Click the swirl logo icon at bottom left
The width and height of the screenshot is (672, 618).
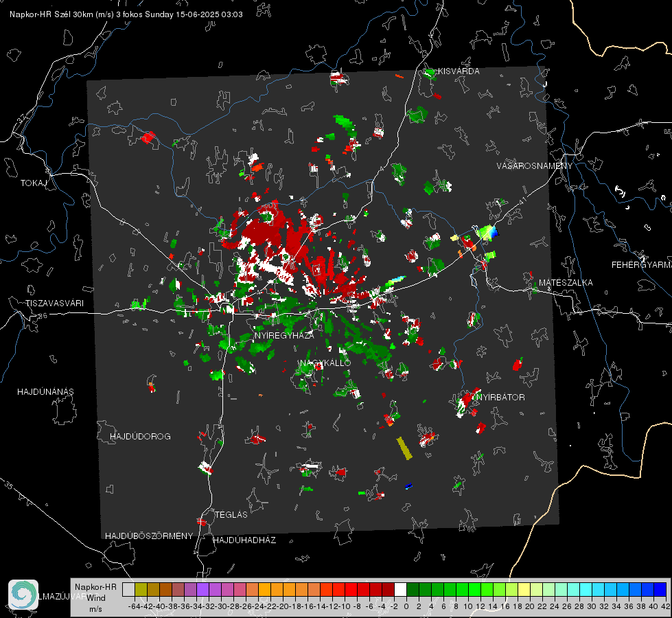point(23,595)
